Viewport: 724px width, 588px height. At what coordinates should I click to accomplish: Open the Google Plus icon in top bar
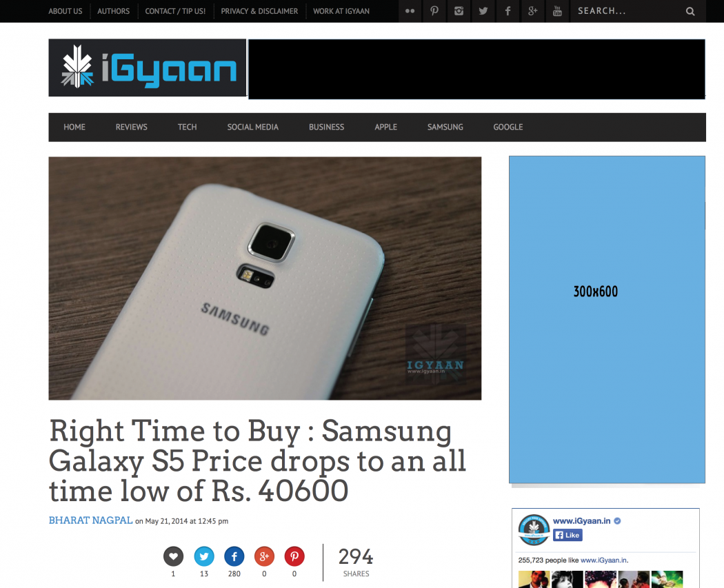(x=532, y=11)
